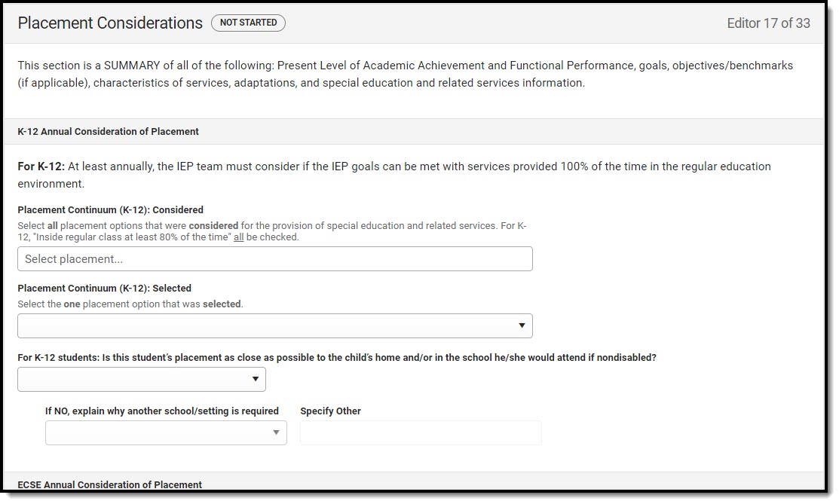Click the "For K-12 students" placement question text
This screenshot has height=504, width=839.
(337, 358)
